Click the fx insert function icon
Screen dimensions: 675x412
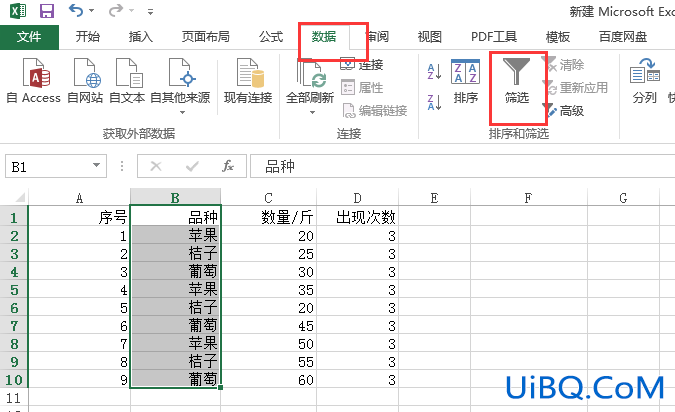[x=228, y=166]
